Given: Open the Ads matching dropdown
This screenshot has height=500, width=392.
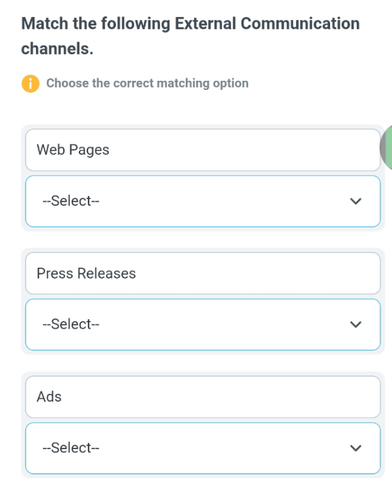Looking at the screenshot, I should click(203, 448).
